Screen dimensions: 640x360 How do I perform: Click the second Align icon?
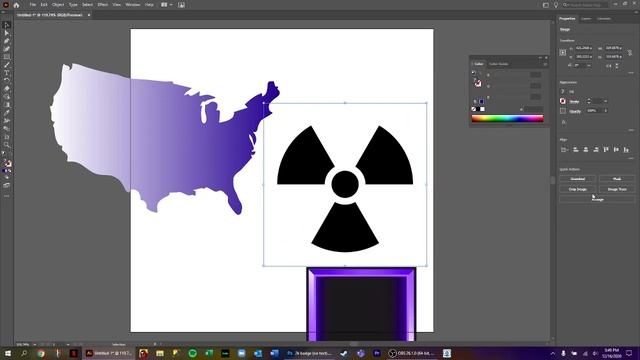[576, 150]
